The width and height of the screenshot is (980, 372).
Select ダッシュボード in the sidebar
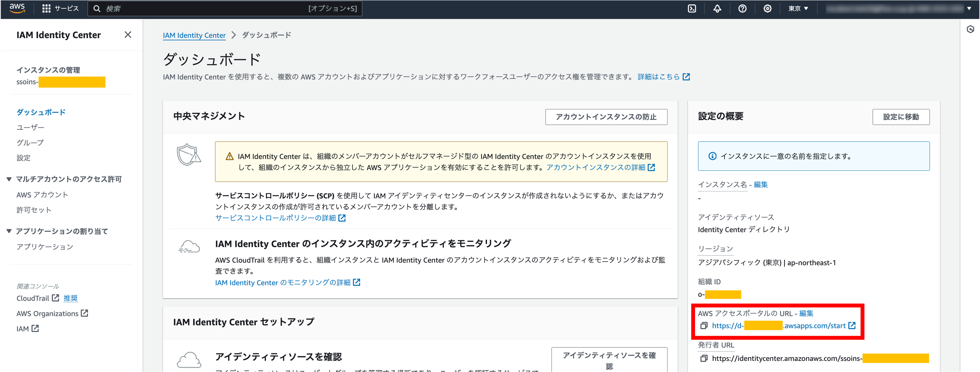[x=41, y=112]
